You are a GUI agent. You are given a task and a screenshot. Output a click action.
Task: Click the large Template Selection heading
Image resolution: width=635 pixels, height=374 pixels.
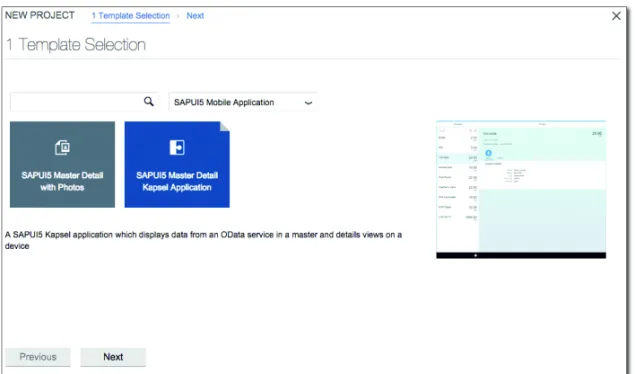(x=76, y=45)
